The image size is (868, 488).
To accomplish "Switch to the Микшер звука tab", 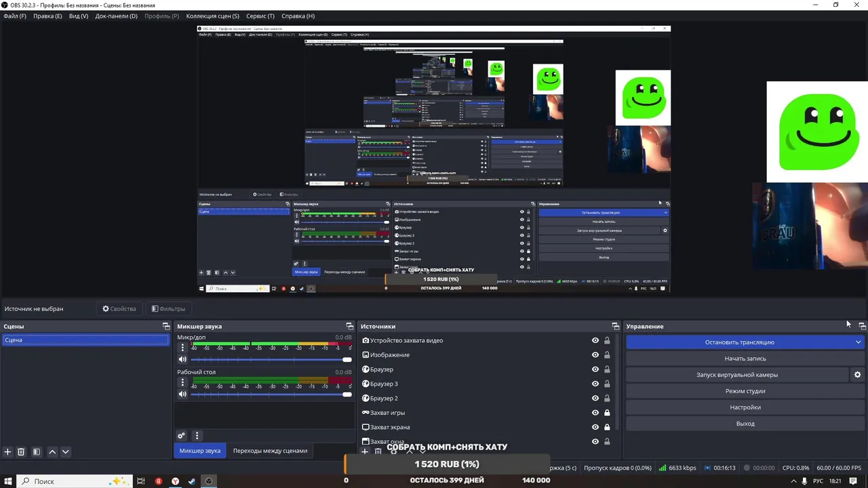I will [200, 451].
